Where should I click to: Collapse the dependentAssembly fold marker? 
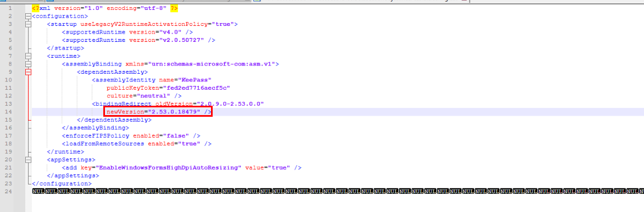[x=28, y=72]
